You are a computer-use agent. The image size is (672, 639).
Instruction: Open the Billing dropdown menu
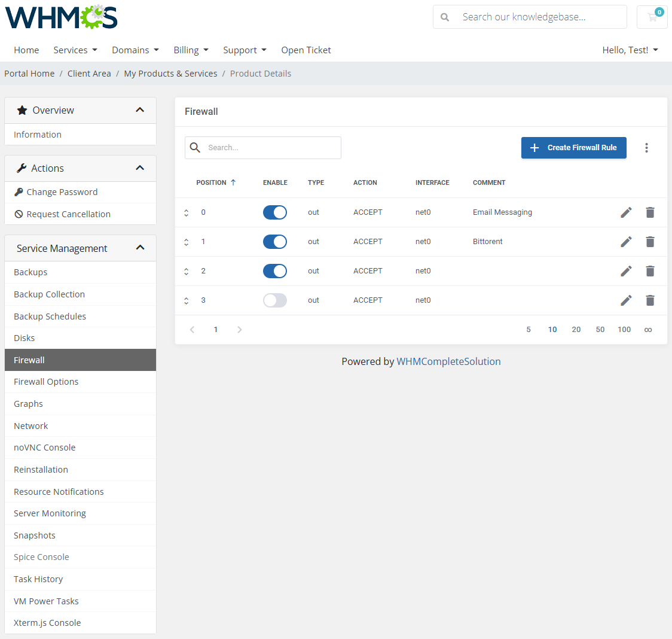tap(191, 50)
